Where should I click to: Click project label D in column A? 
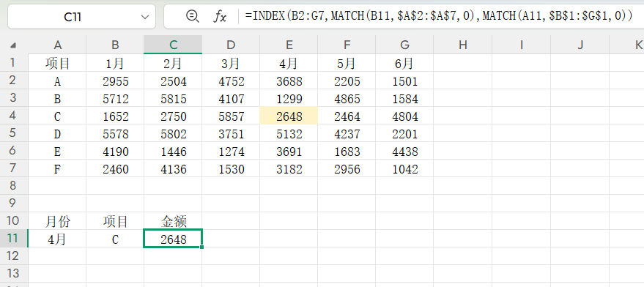point(57,133)
